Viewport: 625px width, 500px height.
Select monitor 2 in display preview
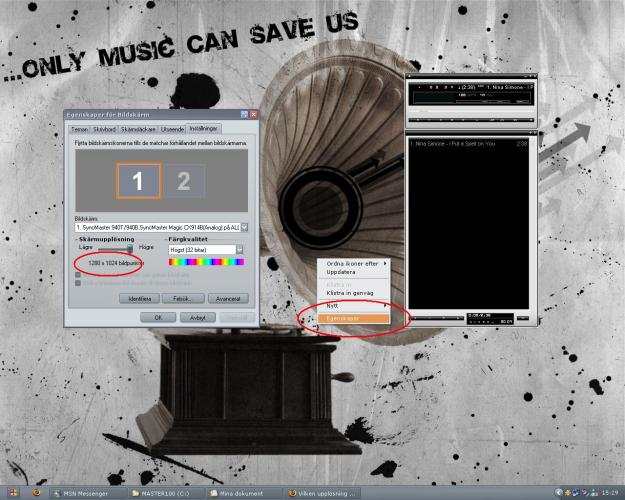tap(184, 181)
